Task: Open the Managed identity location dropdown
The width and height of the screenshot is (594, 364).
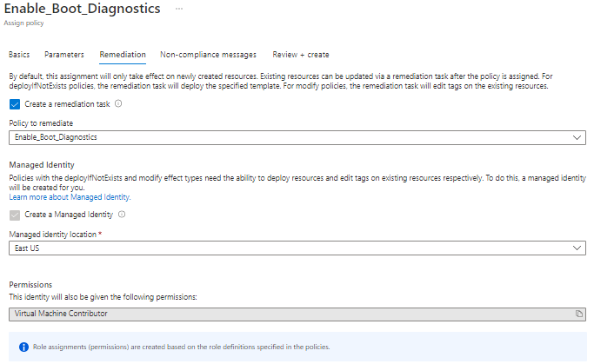Action: [296, 248]
